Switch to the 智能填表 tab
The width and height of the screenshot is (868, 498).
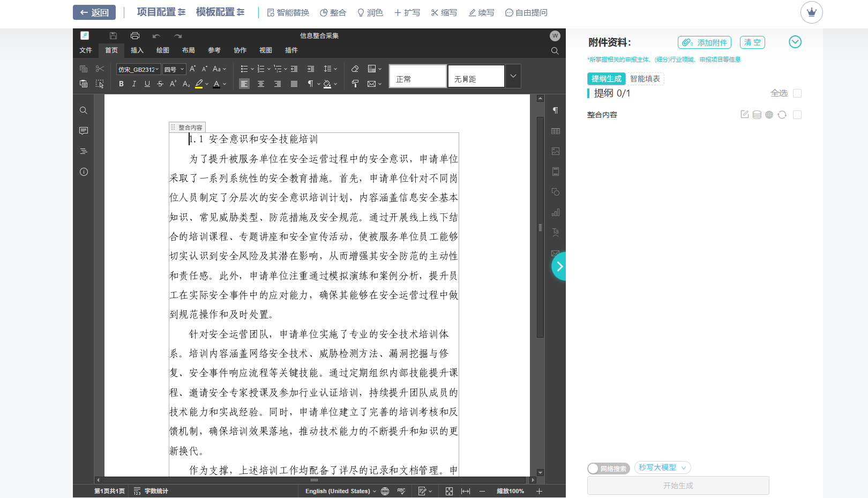point(645,78)
